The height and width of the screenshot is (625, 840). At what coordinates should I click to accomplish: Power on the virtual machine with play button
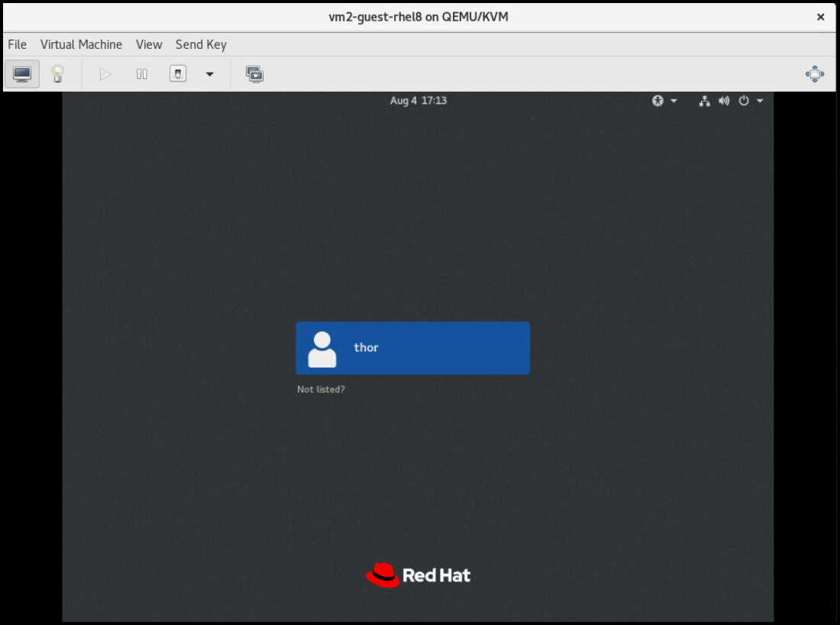coord(105,74)
